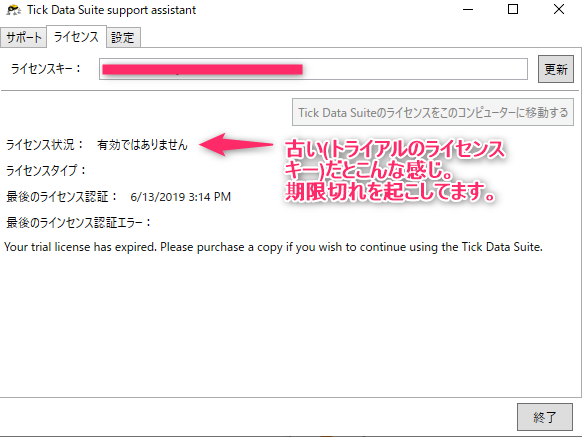This screenshot has height=437, width=582.
Task: Click the 最後のラインセンス認証エラー label
Action: [x=79, y=222]
